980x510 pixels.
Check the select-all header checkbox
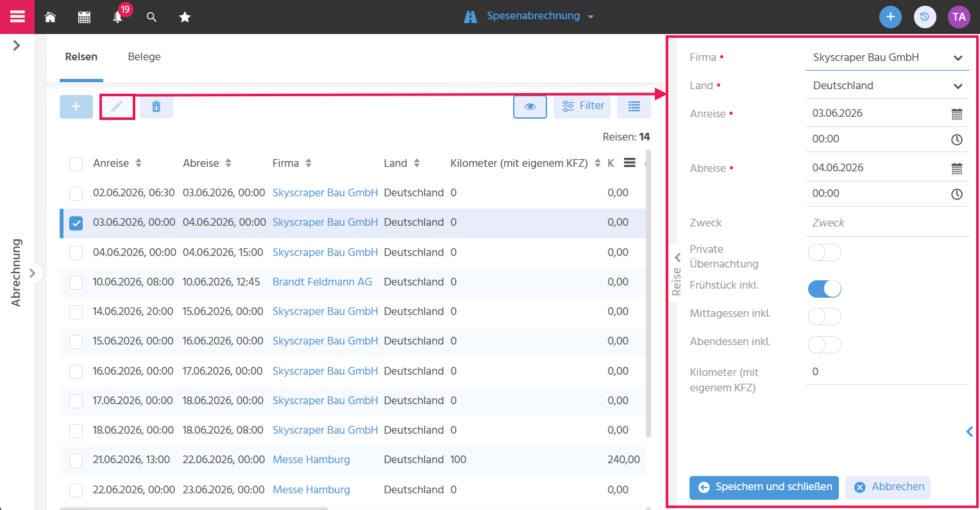[x=76, y=164]
